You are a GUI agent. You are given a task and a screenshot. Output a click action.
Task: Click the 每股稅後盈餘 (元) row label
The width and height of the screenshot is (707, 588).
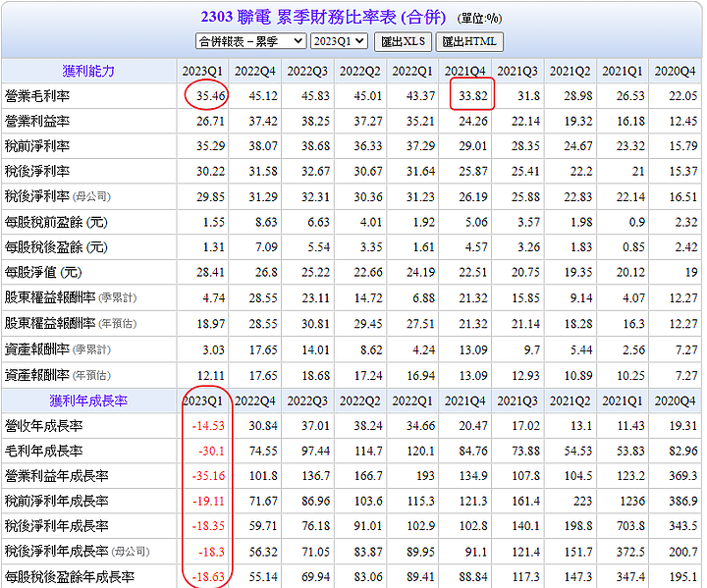pos(56,247)
